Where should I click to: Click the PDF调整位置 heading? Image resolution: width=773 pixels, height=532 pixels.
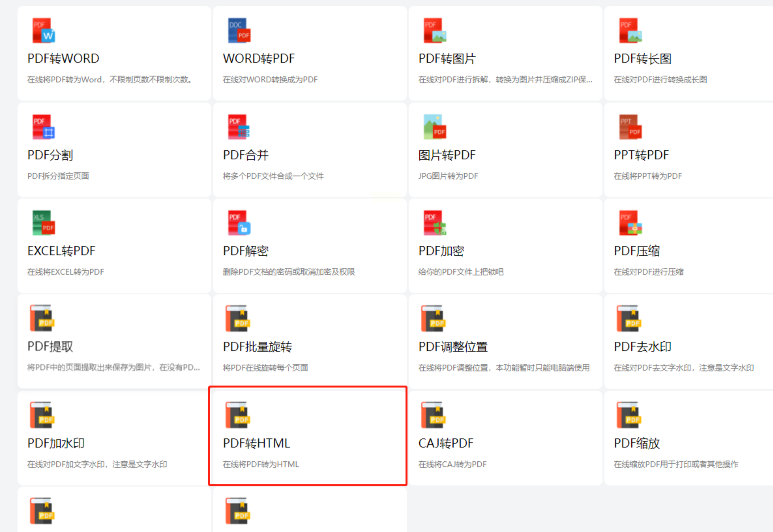453,346
